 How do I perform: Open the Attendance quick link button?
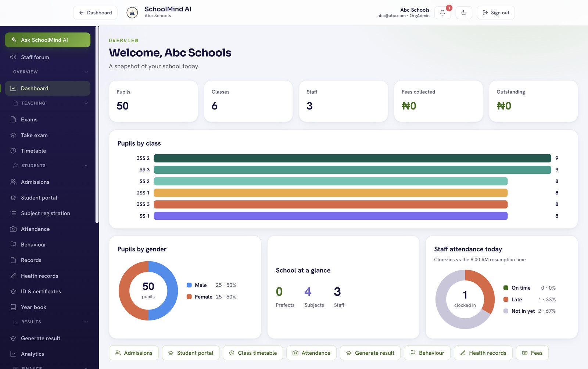[x=312, y=353]
